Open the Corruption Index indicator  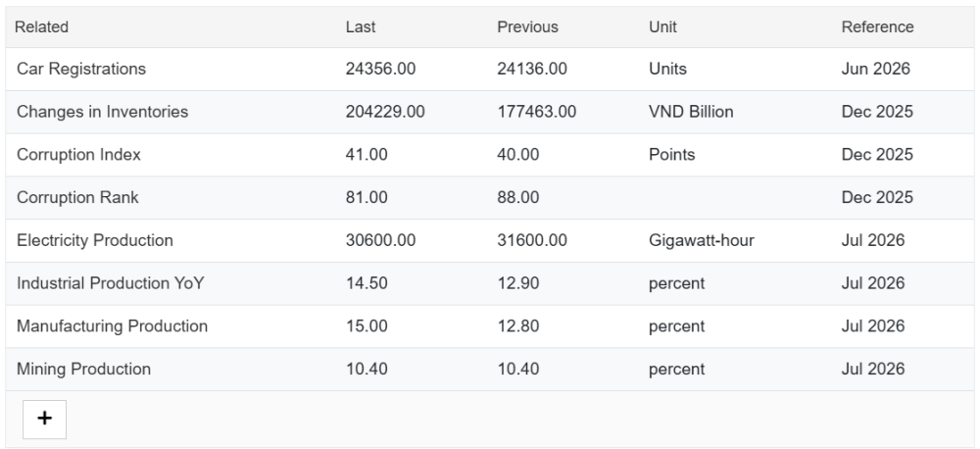point(78,155)
